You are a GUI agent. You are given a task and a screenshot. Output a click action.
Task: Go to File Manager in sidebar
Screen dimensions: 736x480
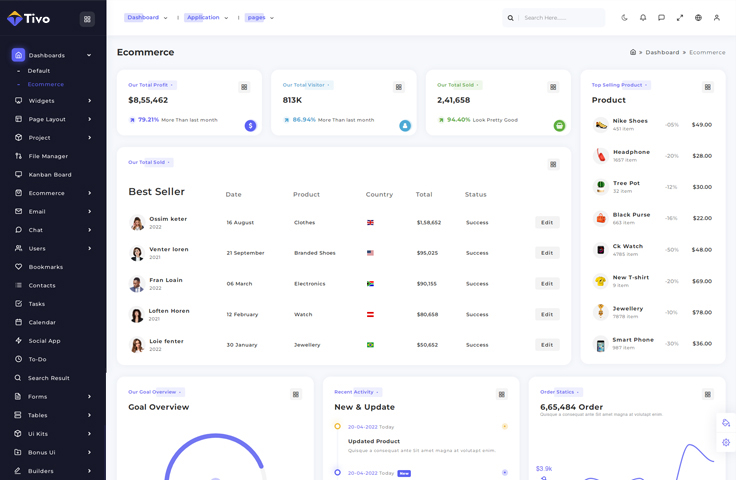pyautogui.click(x=48, y=156)
